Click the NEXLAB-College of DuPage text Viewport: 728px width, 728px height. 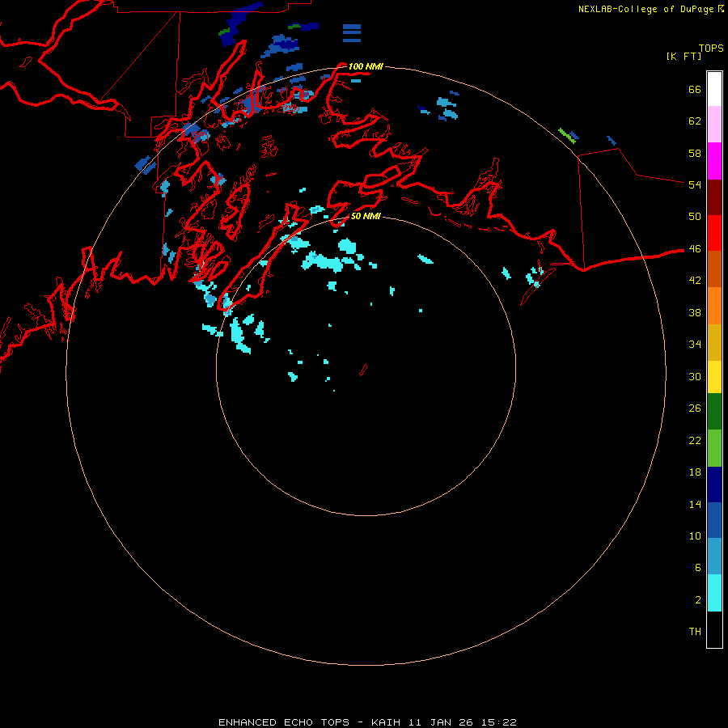point(647,9)
